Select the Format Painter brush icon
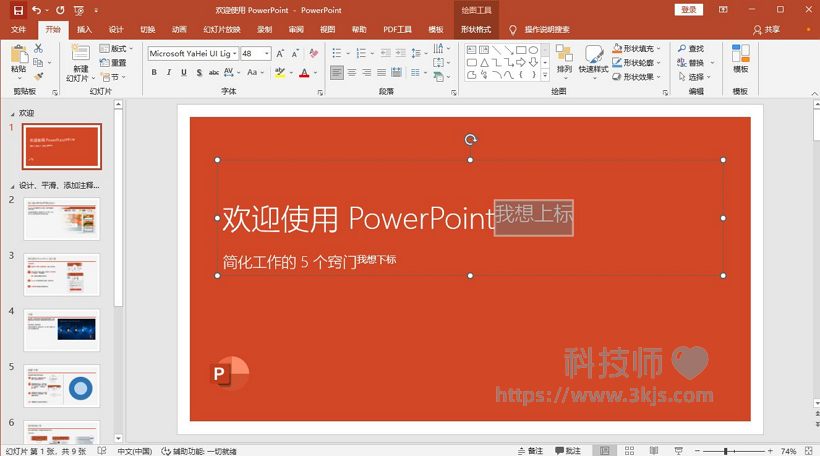820x456 pixels. 38,76
